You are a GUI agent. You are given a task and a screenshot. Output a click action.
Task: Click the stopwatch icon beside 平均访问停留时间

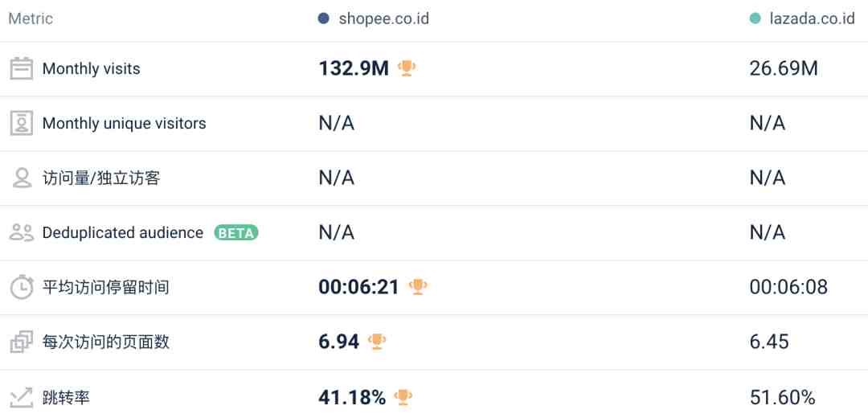(22, 287)
